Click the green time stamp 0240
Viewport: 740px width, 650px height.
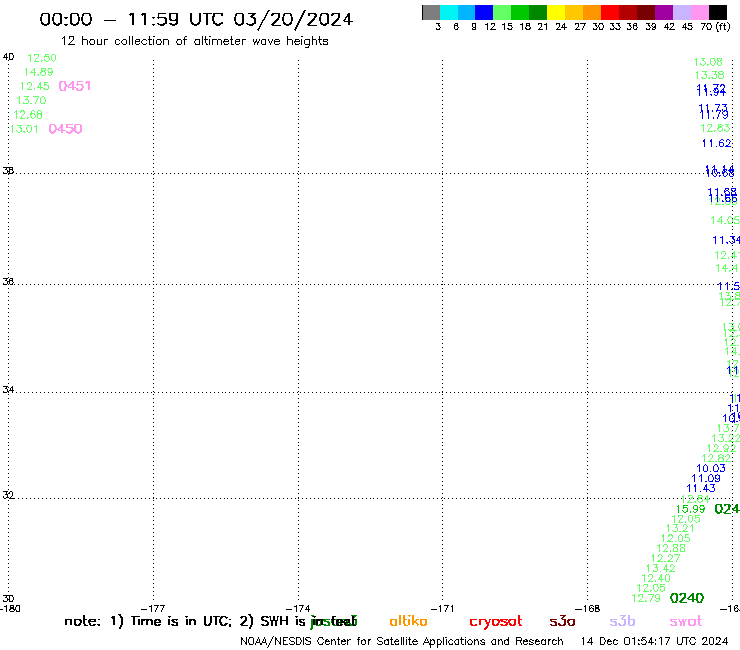click(x=687, y=598)
